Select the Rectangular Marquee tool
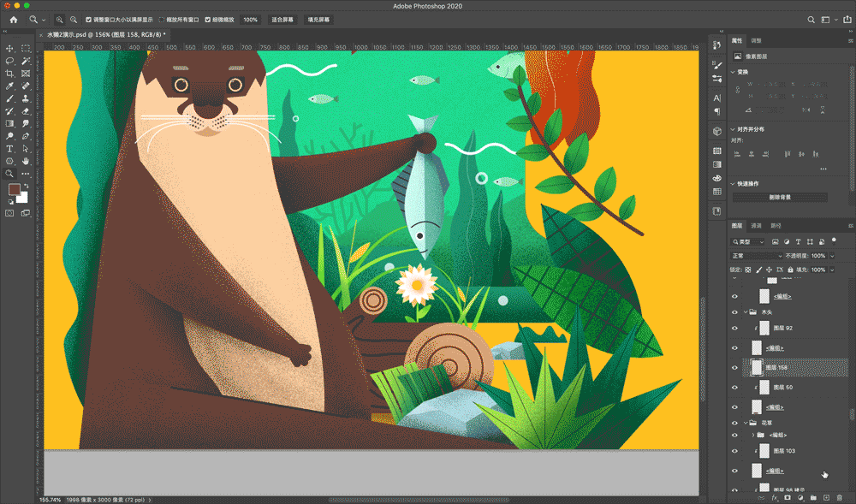Viewport: 856px width, 504px height. point(25,49)
